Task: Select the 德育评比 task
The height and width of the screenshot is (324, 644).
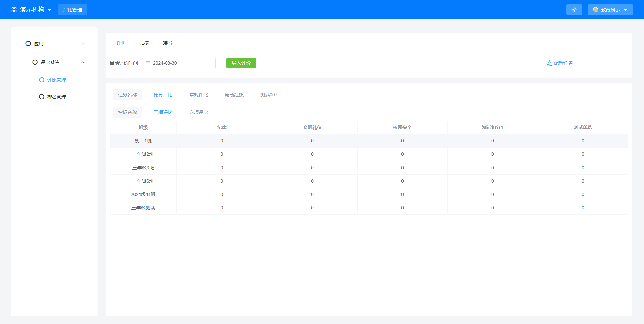Action: [163, 95]
